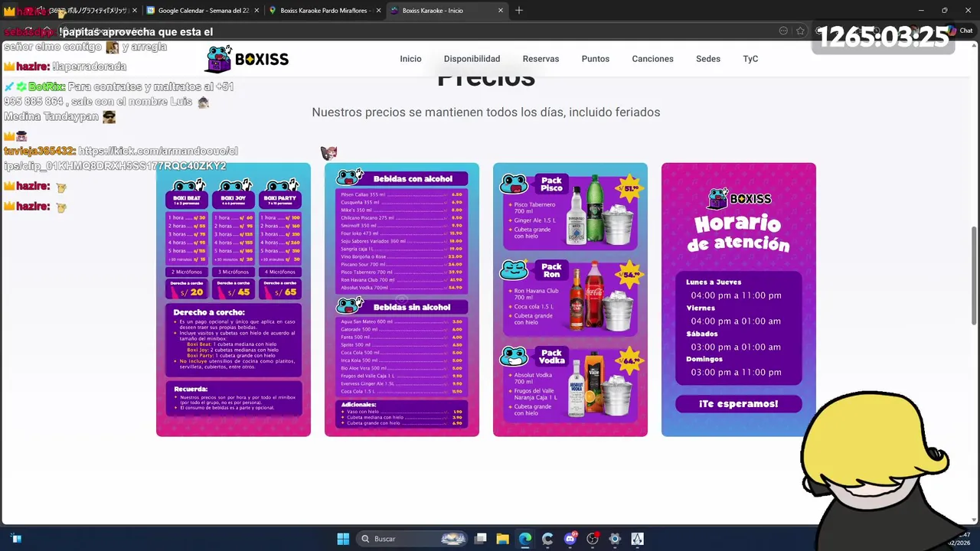This screenshot has height=551, width=980.
Task: Open the widgets icon at taskbar's left edge
Action: (16, 539)
